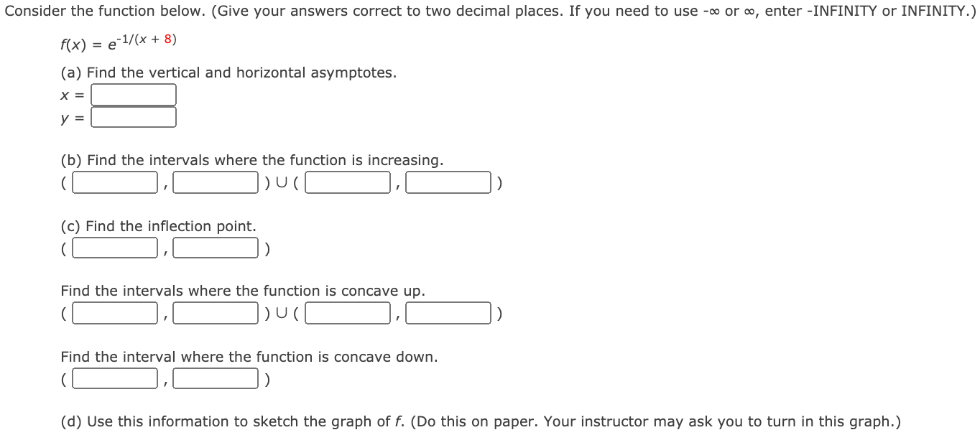Image resolution: width=980 pixels, height=435 pixels.
Task: Select the second concave up interval left endpoint
Action: 347,313
